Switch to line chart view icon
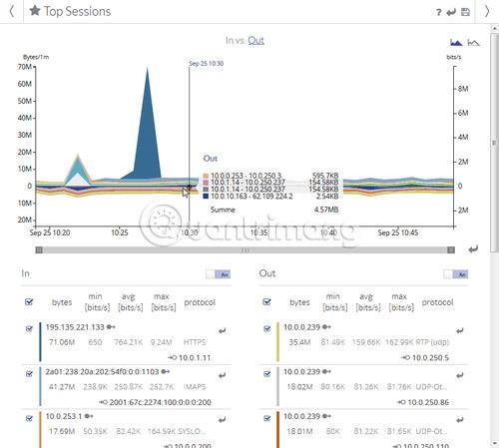Viewport: 499px width, 448px height. click(x=473, y=42)
